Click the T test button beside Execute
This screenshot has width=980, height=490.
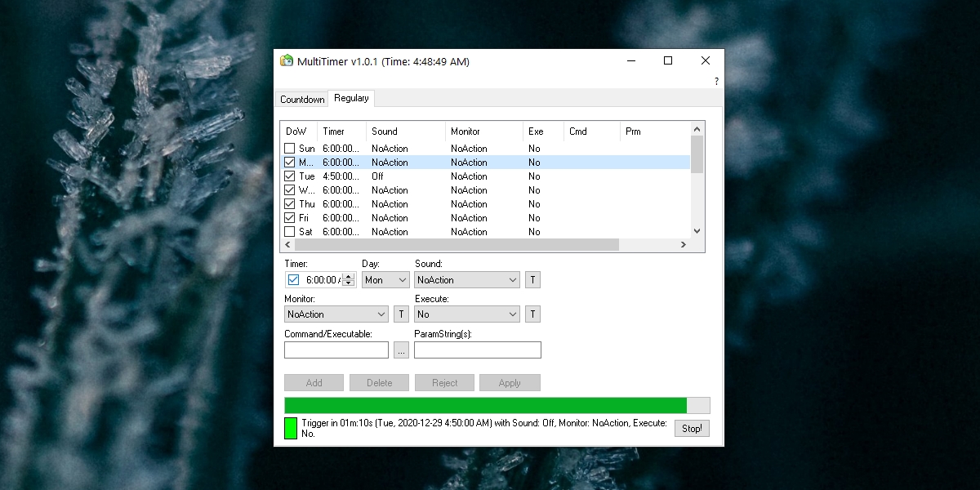pyautogui.click(x=532, y=314)
